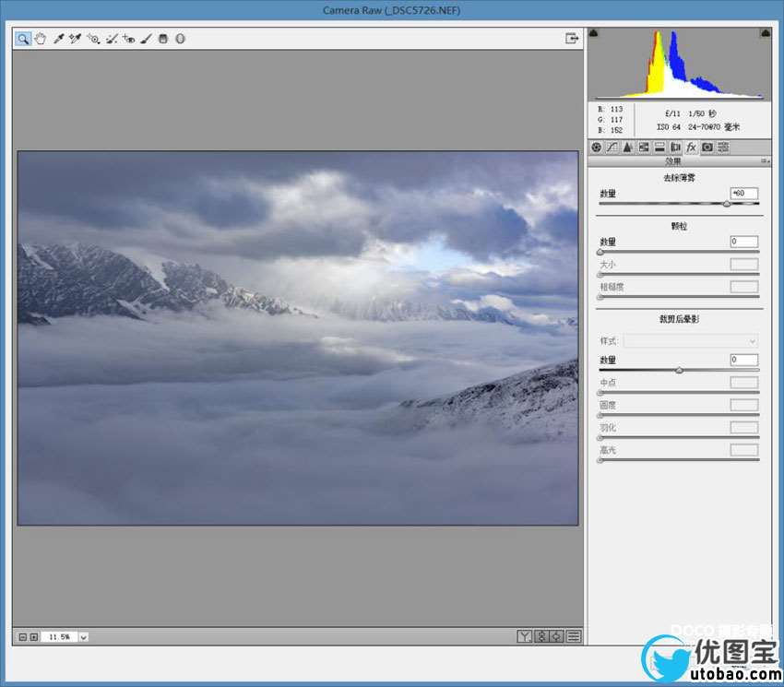The height and width of the screenshot is (687, 784).
Task: Cycle before/after preview views
Action: [525, 636]
